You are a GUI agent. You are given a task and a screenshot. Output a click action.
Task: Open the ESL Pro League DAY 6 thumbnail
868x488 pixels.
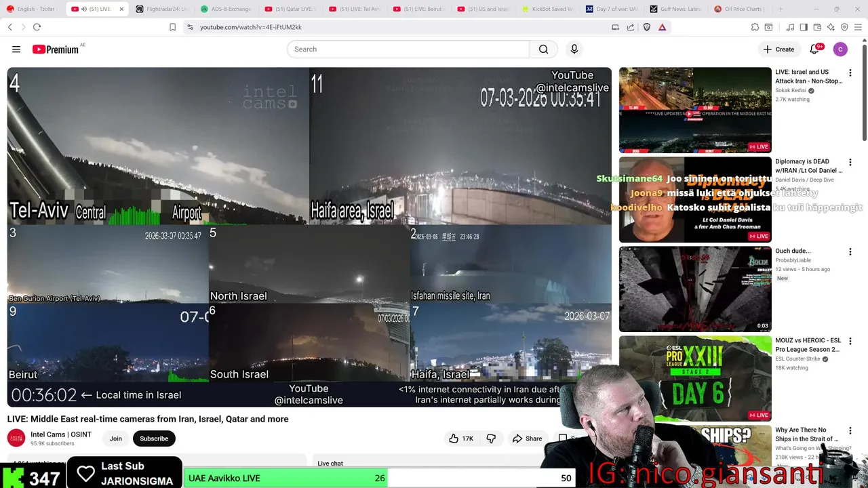(695, 378)
